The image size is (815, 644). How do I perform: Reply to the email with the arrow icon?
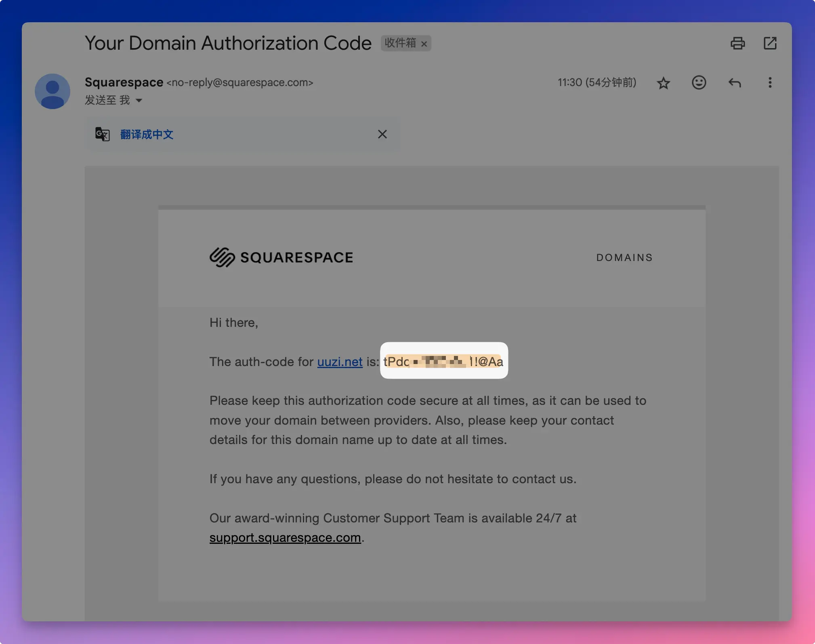pyautogui.click(x=735, y=83)
